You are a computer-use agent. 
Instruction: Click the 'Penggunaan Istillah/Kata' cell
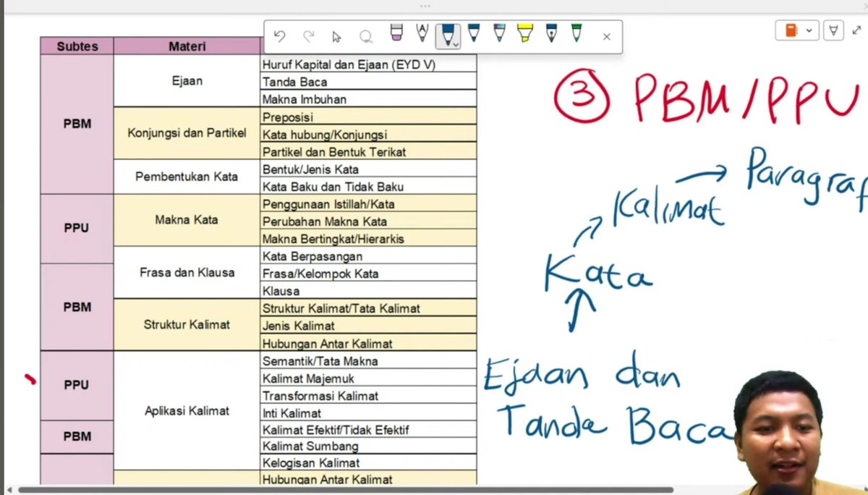pyautogui.click(x=368, y=203)
